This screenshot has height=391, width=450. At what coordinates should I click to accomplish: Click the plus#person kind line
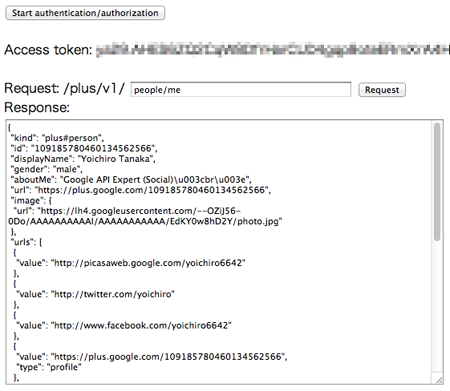point(57,138)
